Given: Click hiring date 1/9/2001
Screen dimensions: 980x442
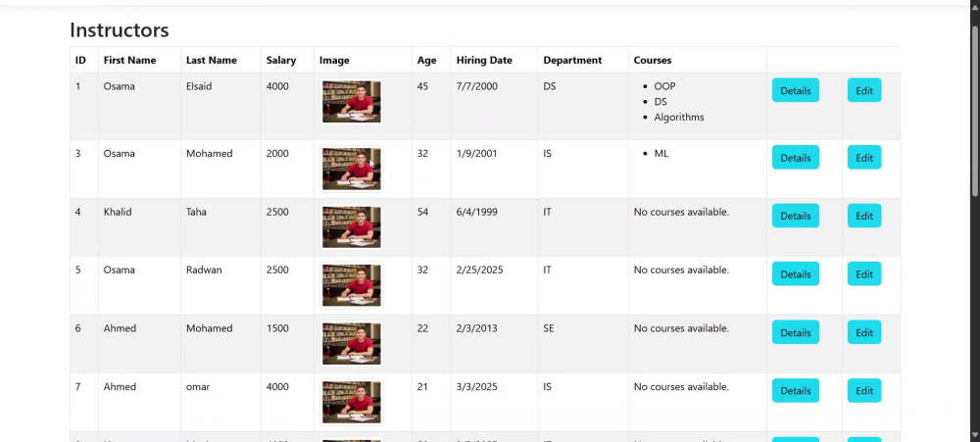Looking at the screenshot, I should [x=477, y=153].
